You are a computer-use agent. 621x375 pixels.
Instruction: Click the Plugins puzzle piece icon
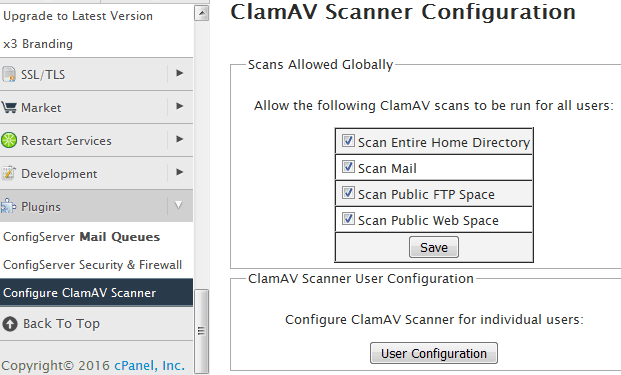pyautogui.click(x=8, y=206)
